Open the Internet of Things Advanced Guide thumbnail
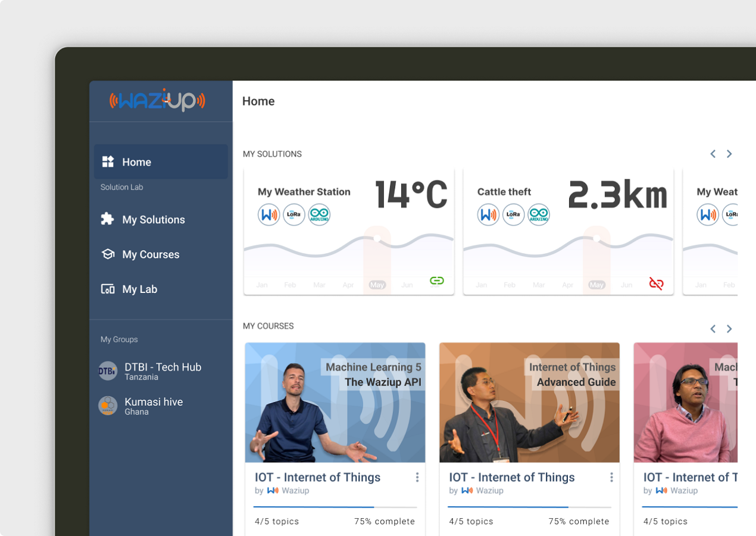This screenshot has height=536, width=756. point(529,403)
